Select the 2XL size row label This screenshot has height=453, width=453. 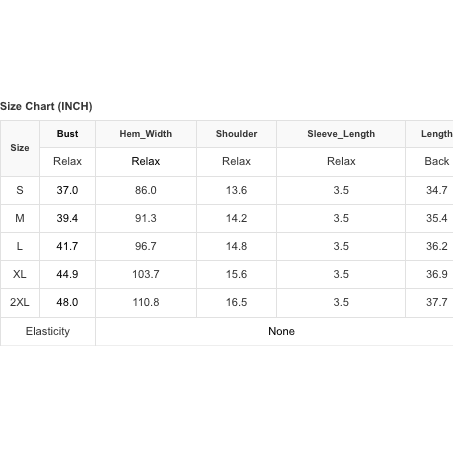pos(20,302)
